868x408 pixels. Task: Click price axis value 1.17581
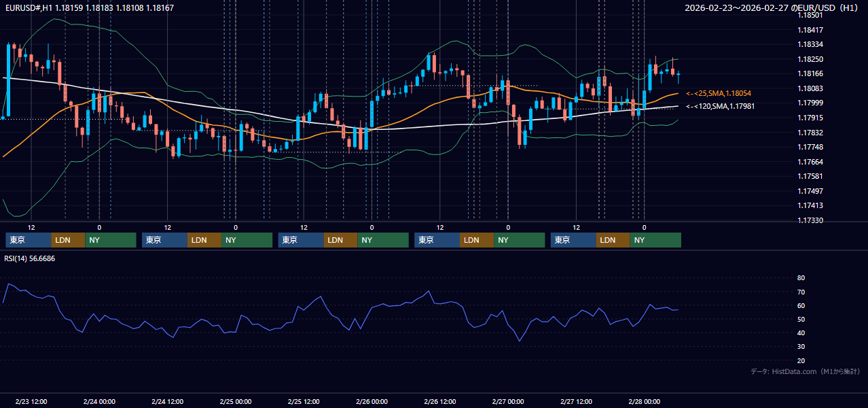point(810,176)
